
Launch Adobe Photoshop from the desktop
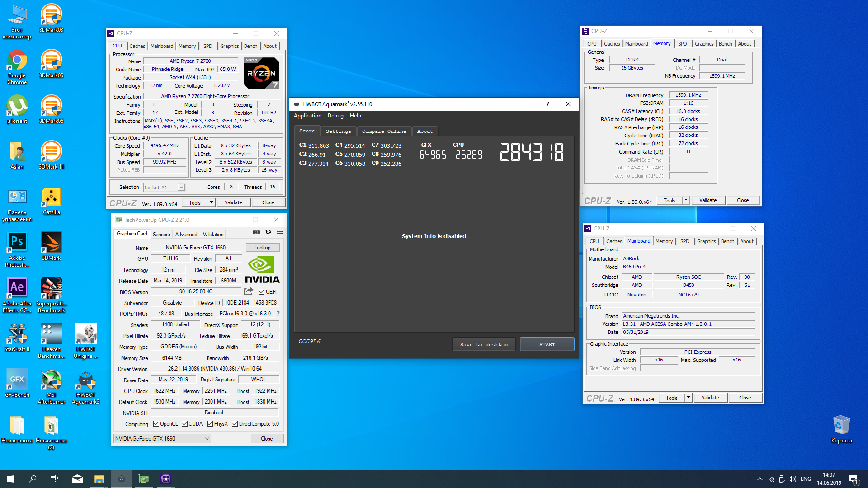pyautogui.click(x=17, y=249)
